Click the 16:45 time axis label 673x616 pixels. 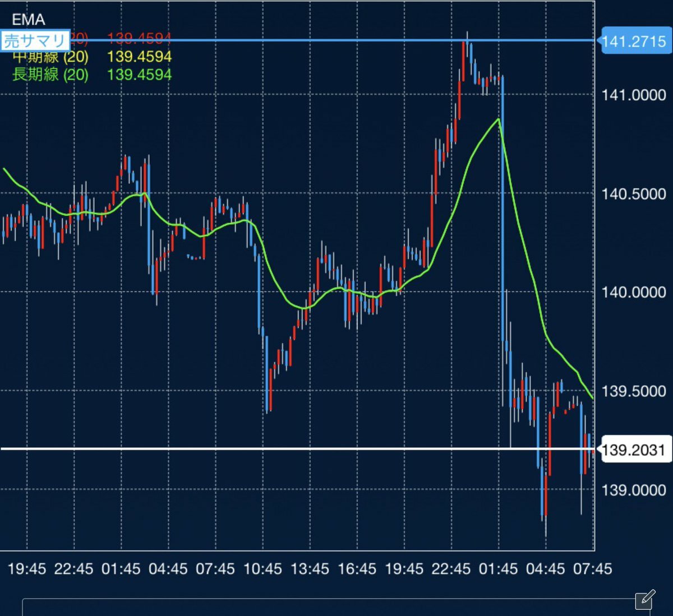[357, 569]
